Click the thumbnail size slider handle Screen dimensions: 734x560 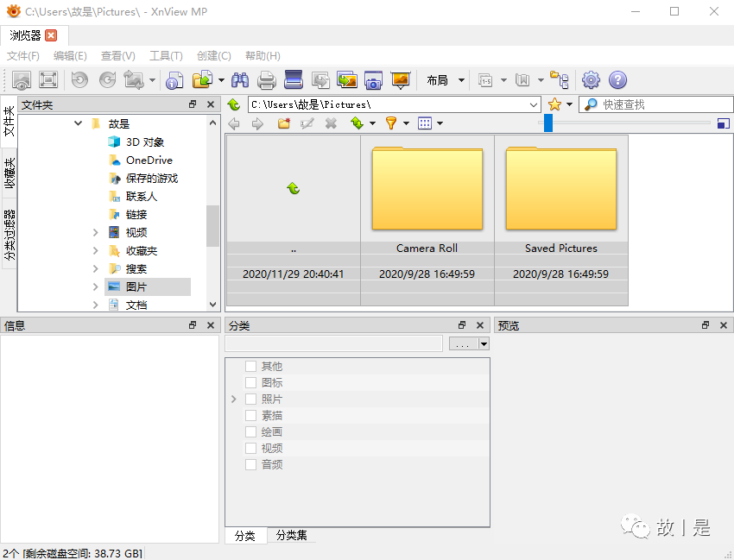pyautogui.click(x=547, y=123)
